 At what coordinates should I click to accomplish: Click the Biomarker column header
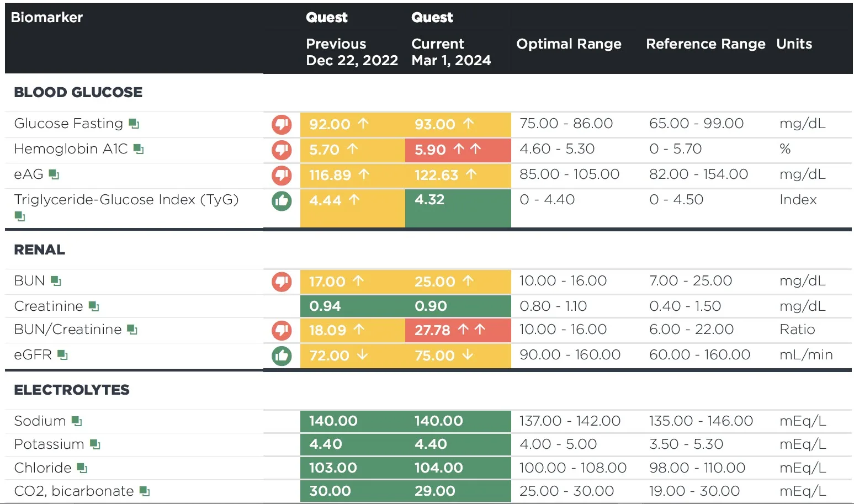point(47,18)
